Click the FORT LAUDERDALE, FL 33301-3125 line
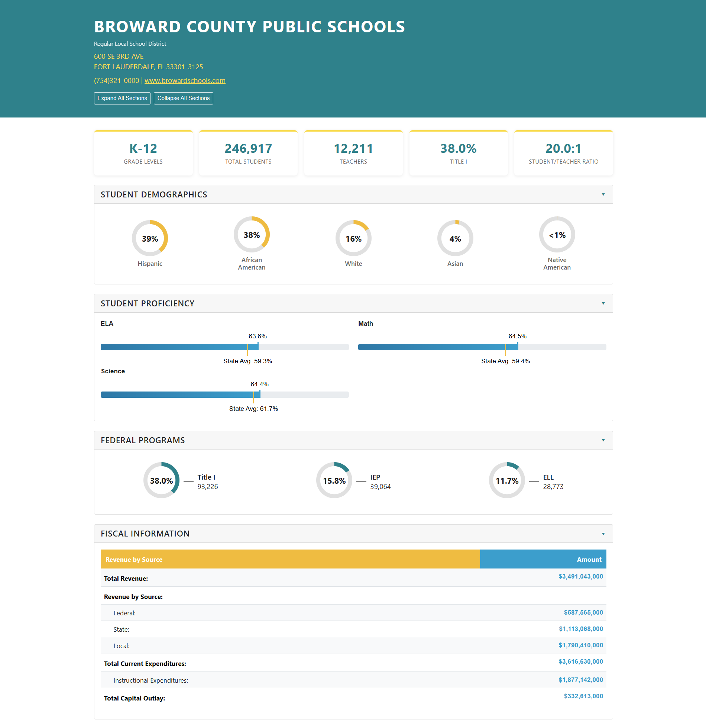The width and height of the screenshot is (706, 728). [x=149, y=67]
